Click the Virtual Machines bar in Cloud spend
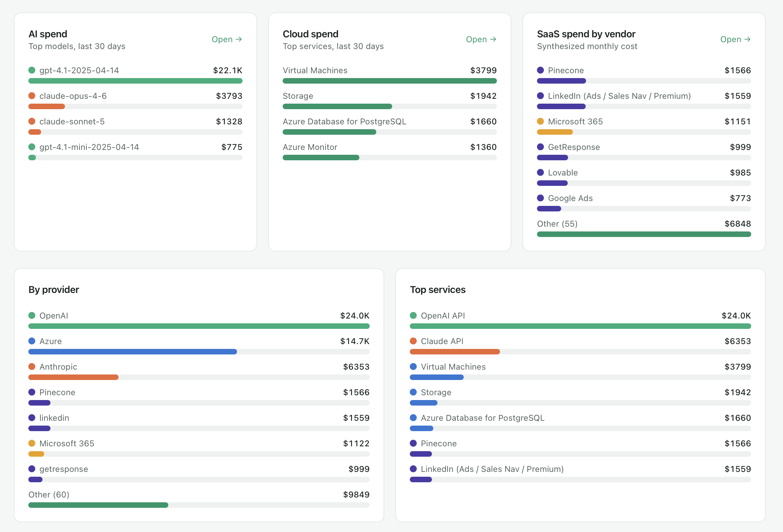Screen dimensions: 783x532 390,81
